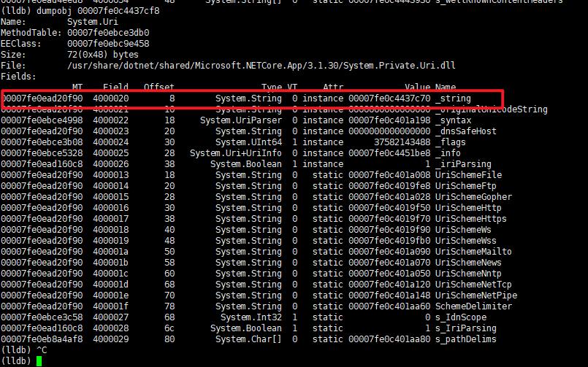
Task: Select the _syntax field name
Action: (453, 120)
